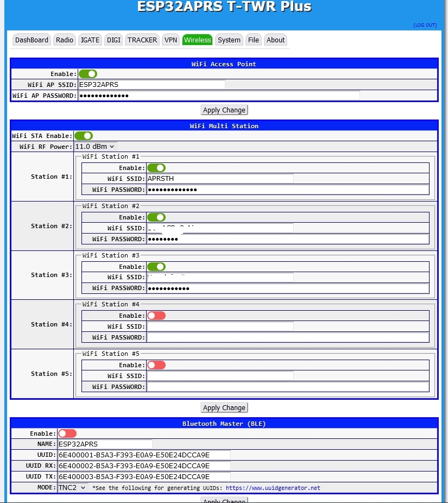Image resolution: width=448 pixels, height=503 pixels.
Task: Click the LOG OUT link
Action: point(425,25)
